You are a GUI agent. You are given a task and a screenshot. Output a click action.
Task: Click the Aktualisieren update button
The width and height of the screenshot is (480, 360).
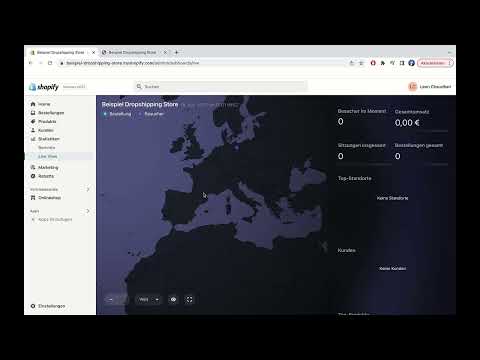[432, 63]
